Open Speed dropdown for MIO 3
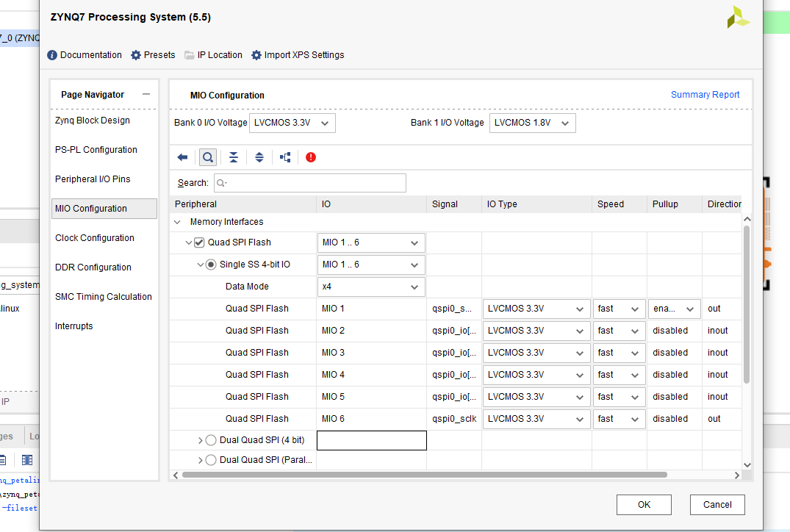 [619, 353]
